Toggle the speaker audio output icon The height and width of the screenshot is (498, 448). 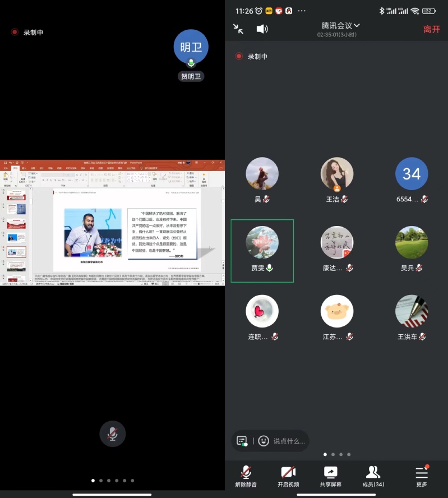pos(262,29)
